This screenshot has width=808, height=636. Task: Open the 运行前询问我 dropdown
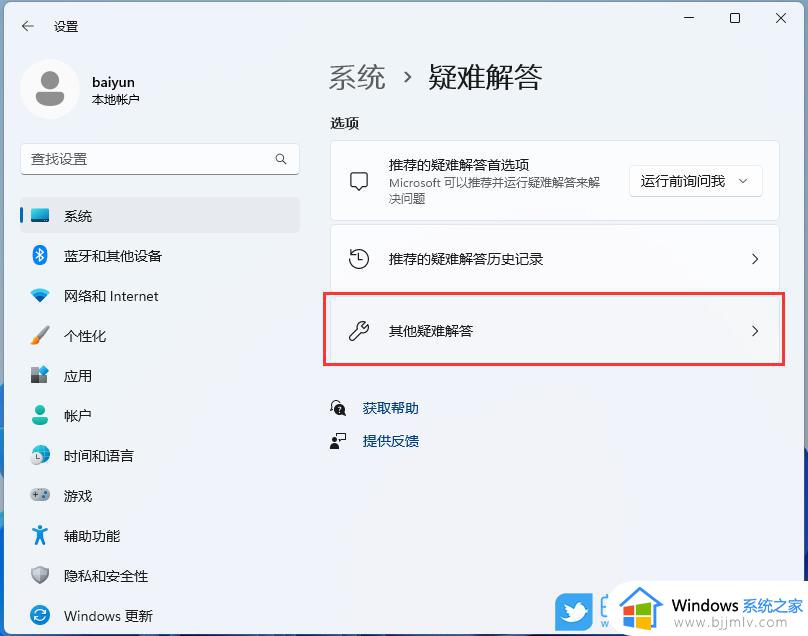[696, 181]
